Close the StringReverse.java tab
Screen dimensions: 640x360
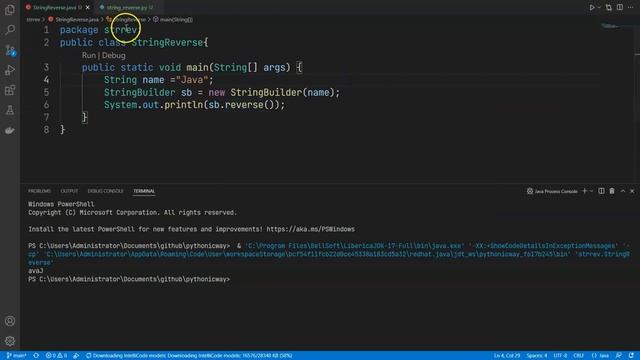87,7
